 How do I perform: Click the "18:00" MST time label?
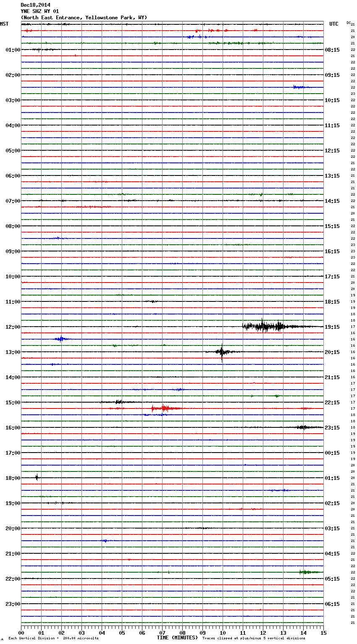pyautogui.click(x=13, y=478)
